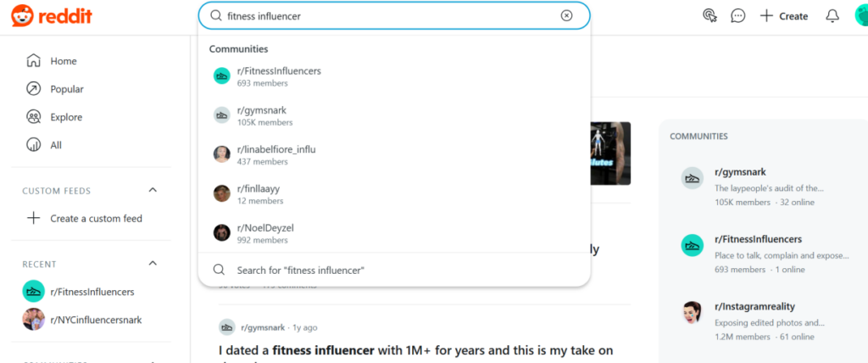868x363 pixels.
Task: Collapse the Custom Feeds section
Action: pos(153,190)
